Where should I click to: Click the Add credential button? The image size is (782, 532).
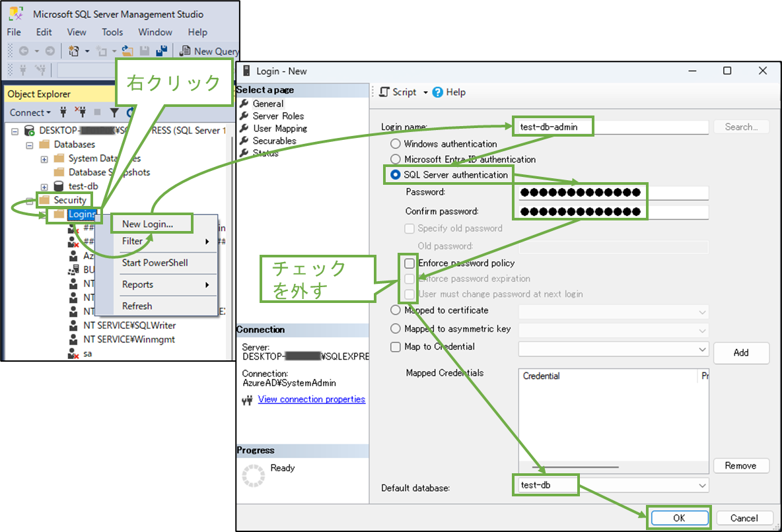pyautogui.click(x=741, y=352)
